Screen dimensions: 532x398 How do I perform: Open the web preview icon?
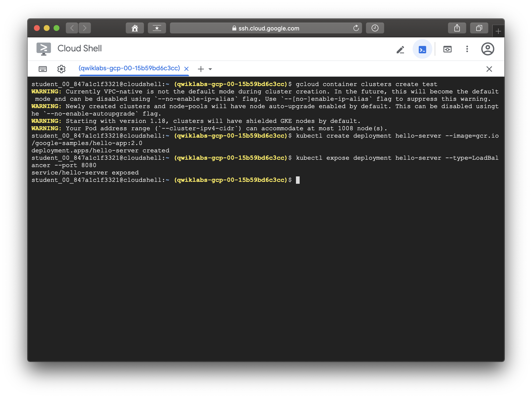447,49
